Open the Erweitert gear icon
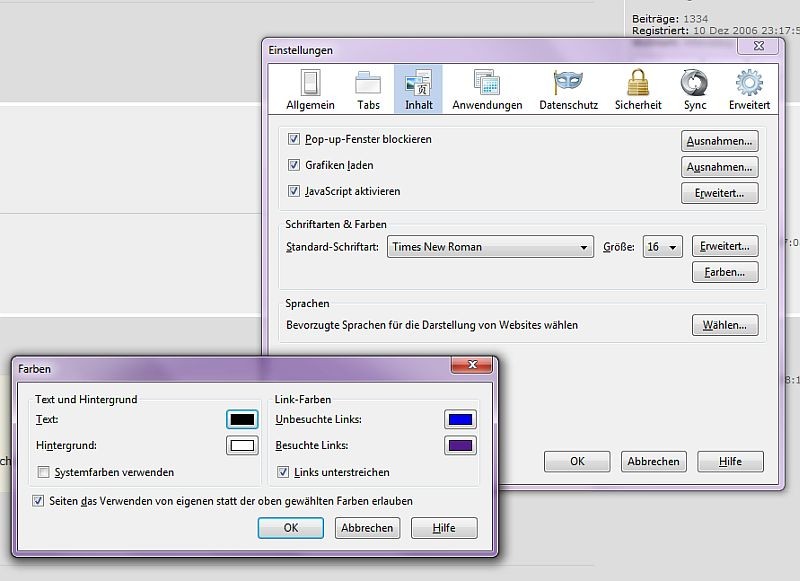 point(749,89)
